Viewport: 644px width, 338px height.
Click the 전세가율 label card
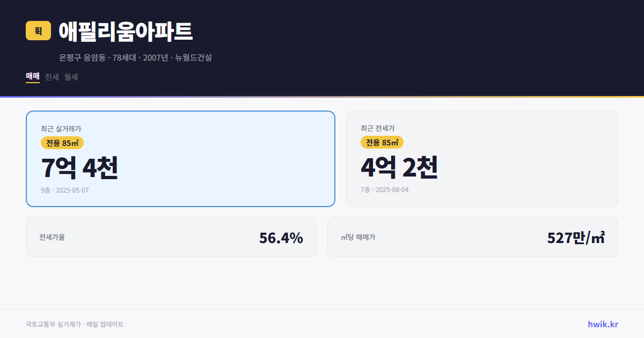tap(51, 237)
